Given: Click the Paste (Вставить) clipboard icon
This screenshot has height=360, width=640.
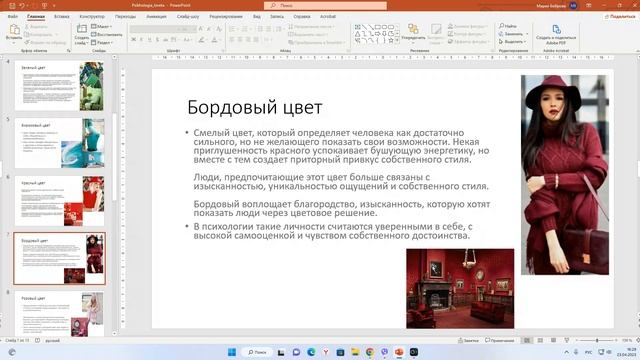Looking at the screenshot, I should 14,29.
